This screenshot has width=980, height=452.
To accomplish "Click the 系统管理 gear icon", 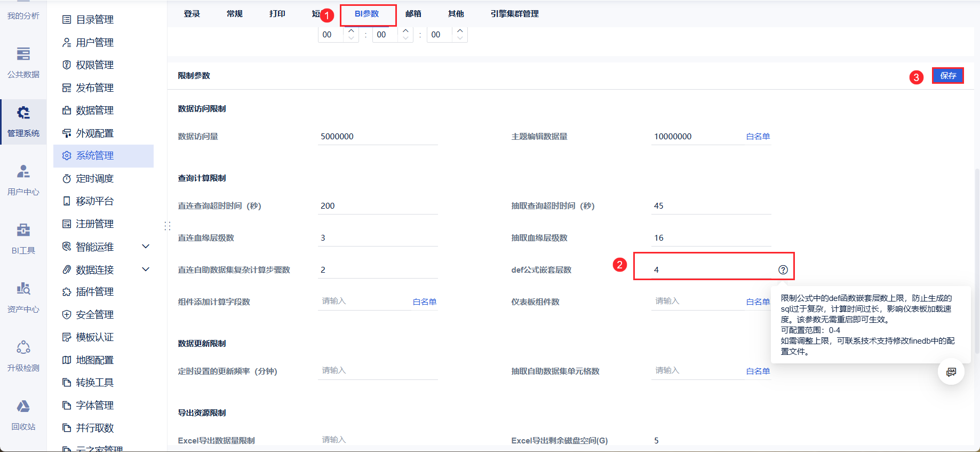I will tap(67, 156).
